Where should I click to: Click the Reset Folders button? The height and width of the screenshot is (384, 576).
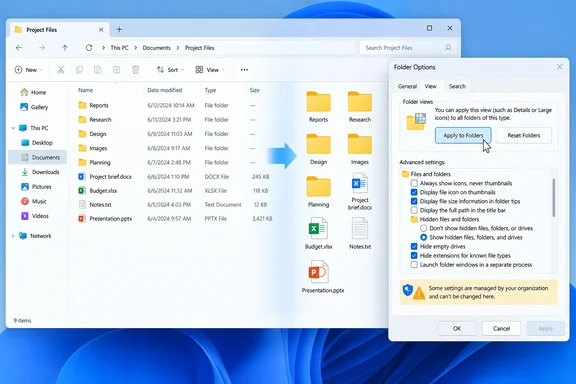[x=524, y=136]
